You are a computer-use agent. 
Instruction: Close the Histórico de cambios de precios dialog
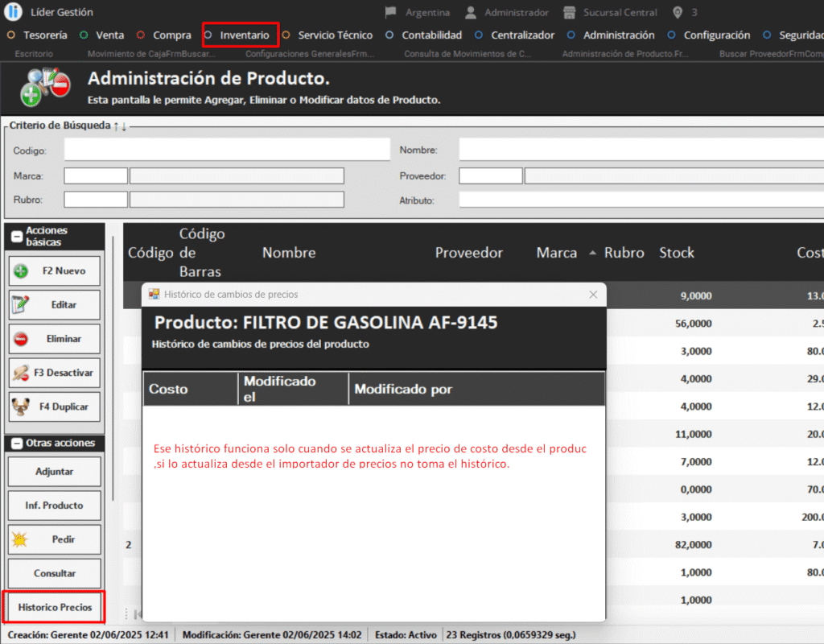pos(593,295)
